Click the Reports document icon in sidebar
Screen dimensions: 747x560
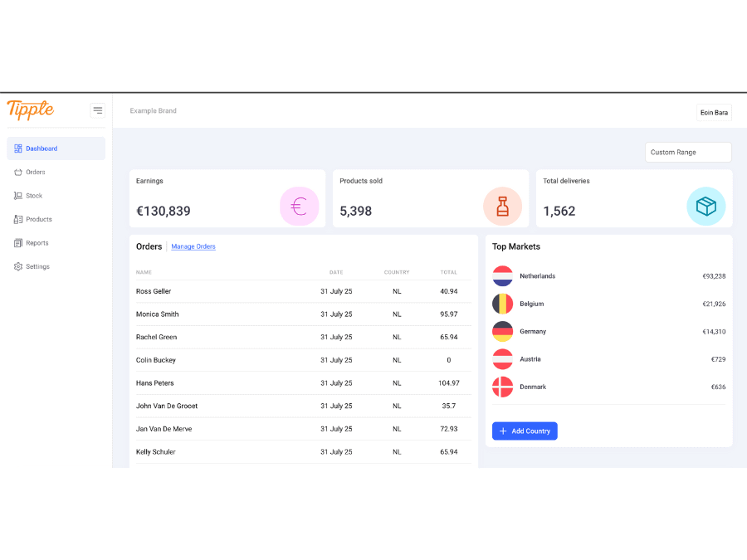tap(18, 243)
